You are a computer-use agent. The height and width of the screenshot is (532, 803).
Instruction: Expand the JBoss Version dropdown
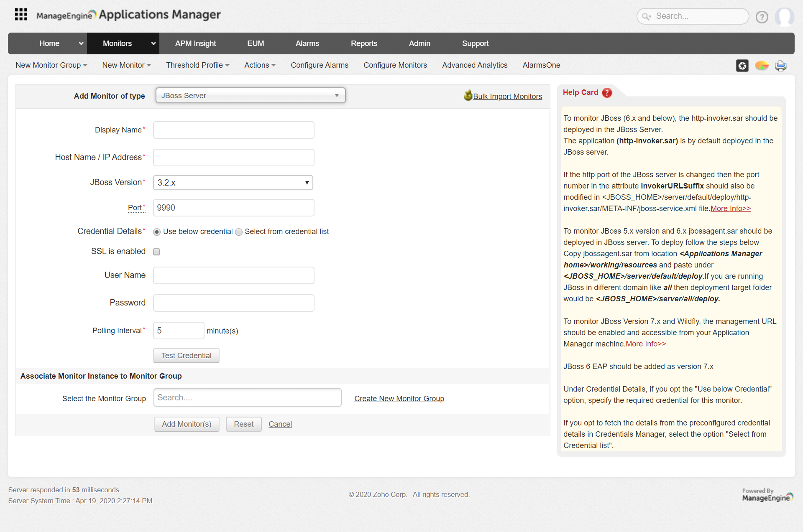click(233, 183)
